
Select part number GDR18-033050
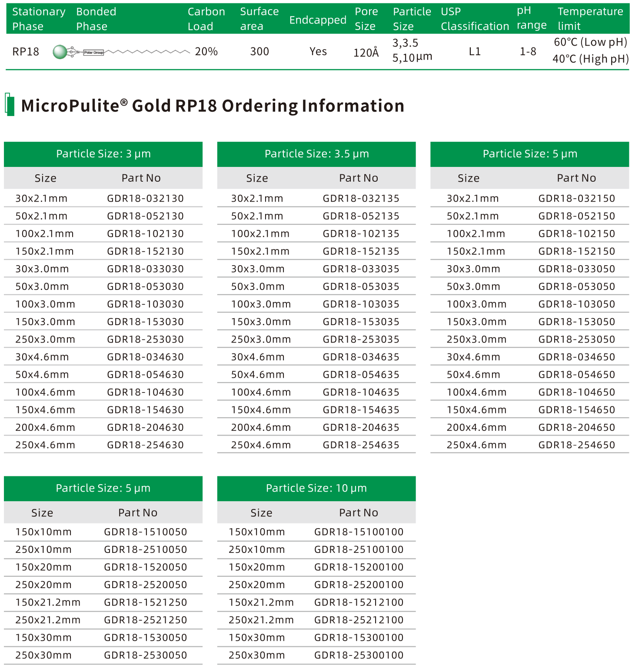(576, 269)
